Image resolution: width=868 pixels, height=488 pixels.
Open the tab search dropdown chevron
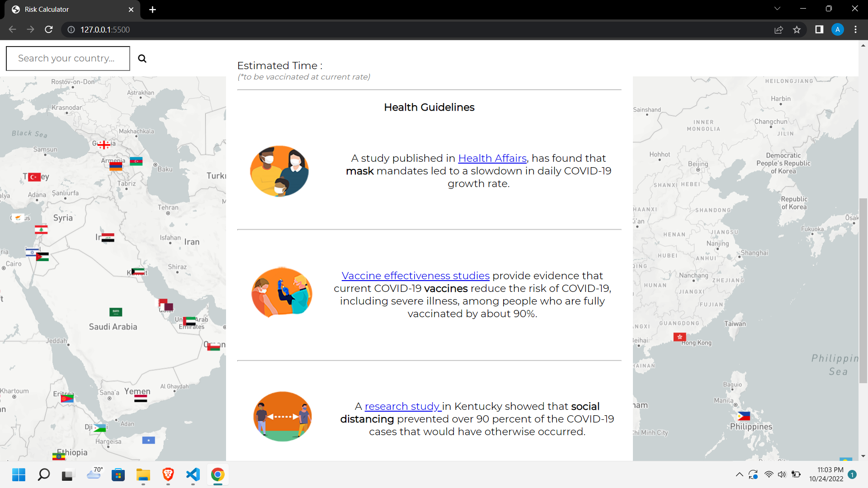point(777,9)
